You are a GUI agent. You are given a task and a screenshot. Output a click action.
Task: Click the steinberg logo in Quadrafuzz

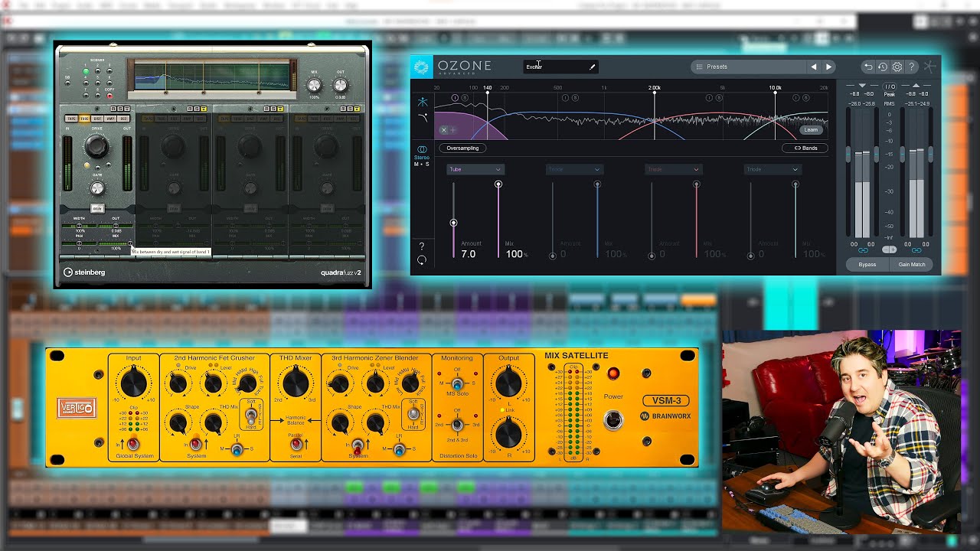click(x=84, y=272)
